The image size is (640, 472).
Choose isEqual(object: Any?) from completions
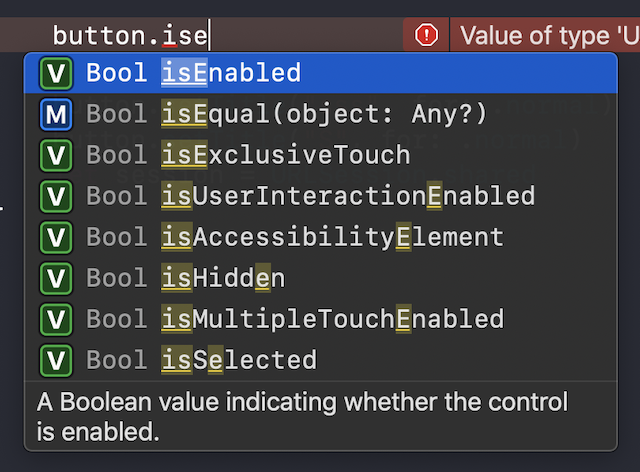point(324,114)
